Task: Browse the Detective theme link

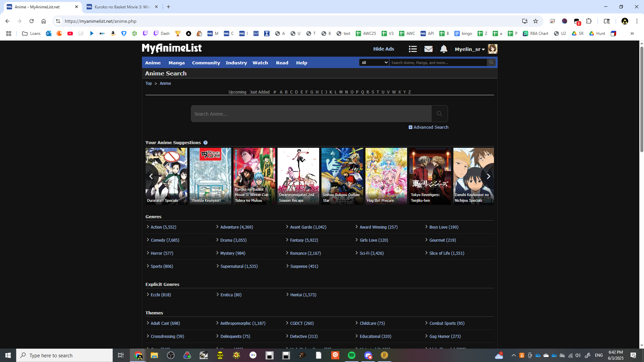Action: point(304,337)
